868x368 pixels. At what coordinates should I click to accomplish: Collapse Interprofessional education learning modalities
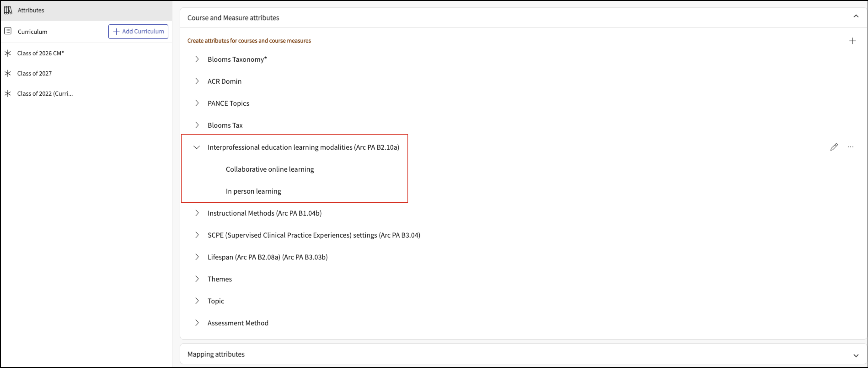[x=196, y=147]
